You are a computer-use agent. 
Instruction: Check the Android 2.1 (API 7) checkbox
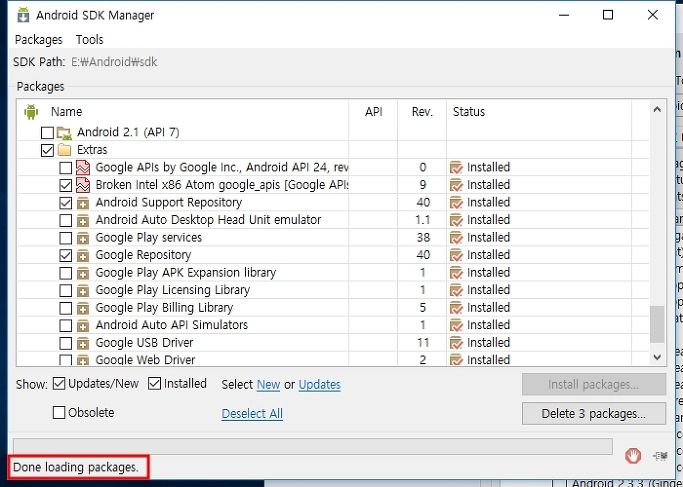click(47, 132)
